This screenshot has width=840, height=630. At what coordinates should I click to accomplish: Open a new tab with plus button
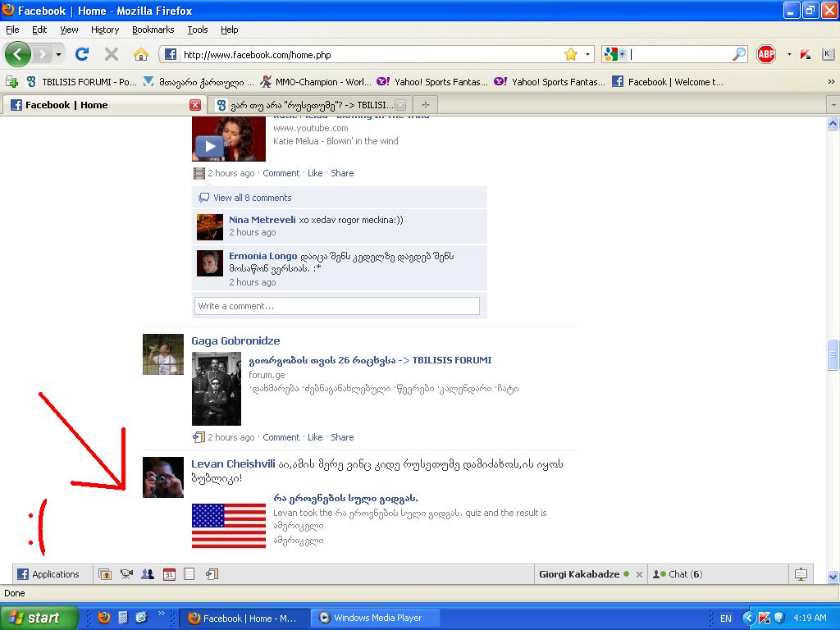point(426,105)
